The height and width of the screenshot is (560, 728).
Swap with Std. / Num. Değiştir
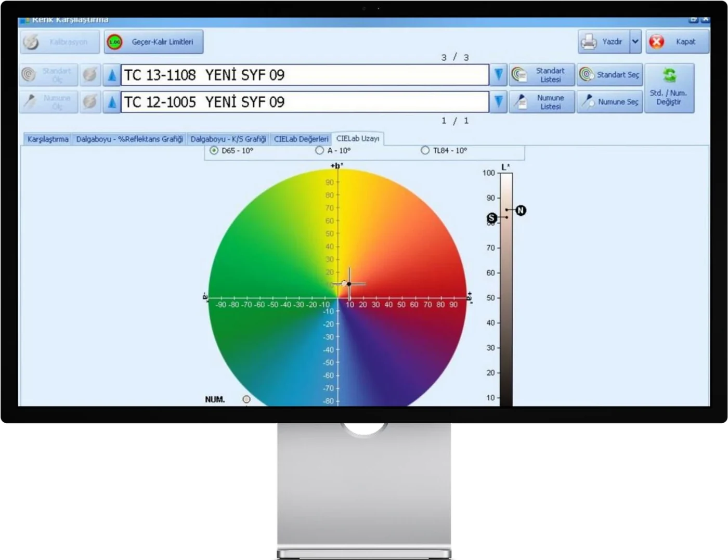(669, 88)
